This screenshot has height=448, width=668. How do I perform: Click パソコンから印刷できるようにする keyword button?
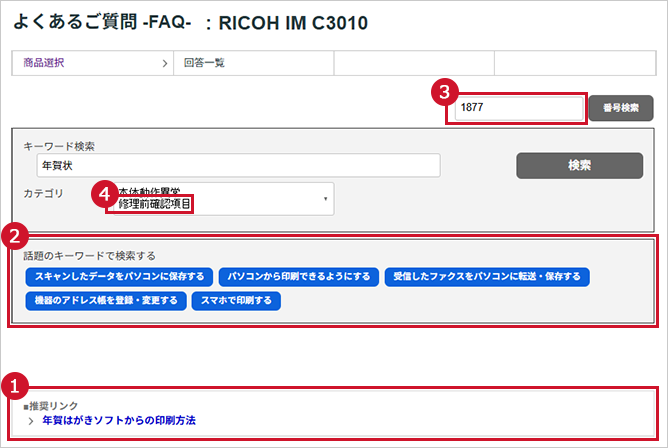299,277
